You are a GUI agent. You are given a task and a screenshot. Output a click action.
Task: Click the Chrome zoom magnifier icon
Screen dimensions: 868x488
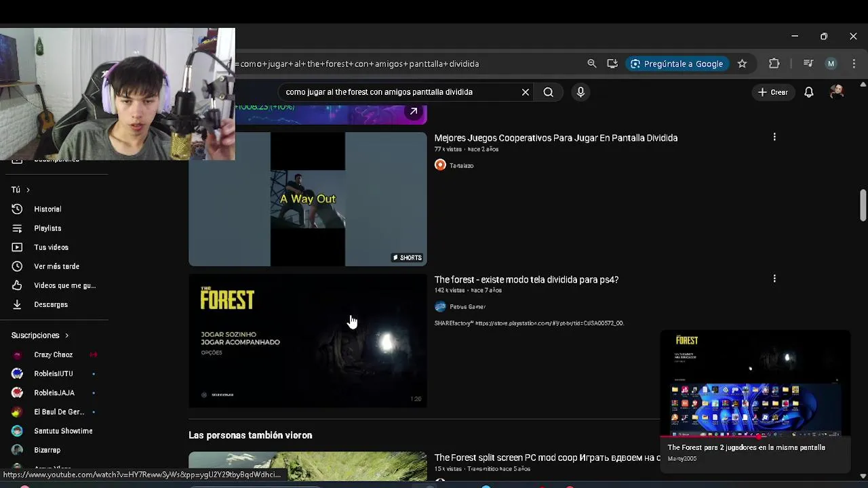[x=592, y=64]
